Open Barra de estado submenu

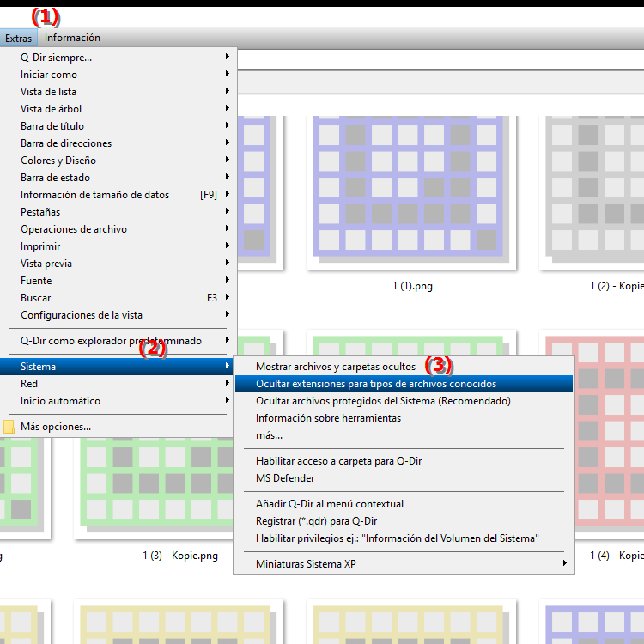point(118,178)
